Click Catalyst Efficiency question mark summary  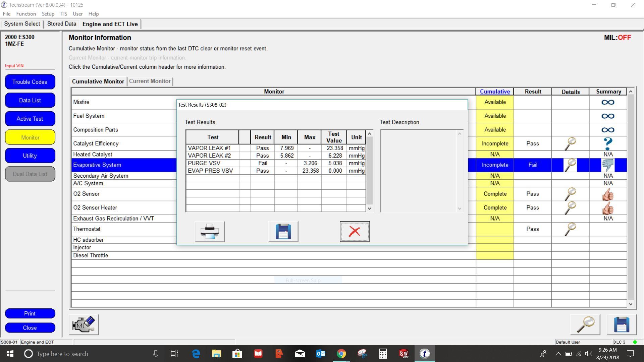point(608,144)
